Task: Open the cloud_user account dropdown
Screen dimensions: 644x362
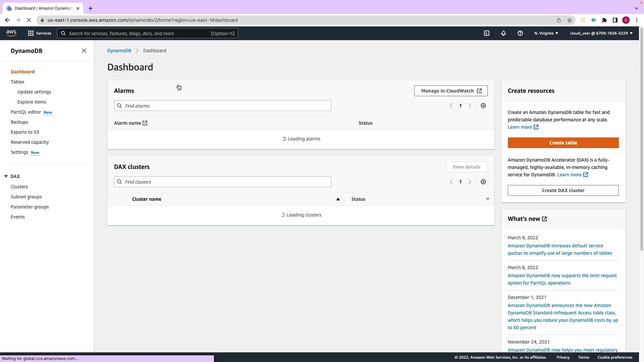Action: pyautogui.click(x=601, y=33)
